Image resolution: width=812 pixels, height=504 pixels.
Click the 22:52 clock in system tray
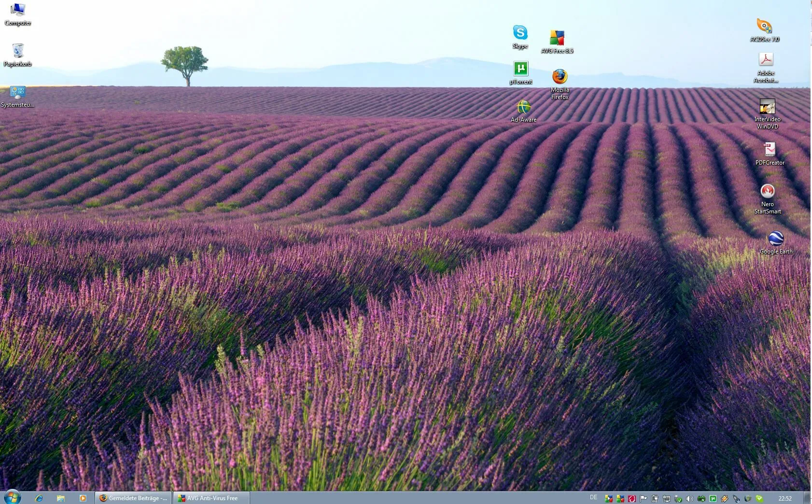click(784, 498)
